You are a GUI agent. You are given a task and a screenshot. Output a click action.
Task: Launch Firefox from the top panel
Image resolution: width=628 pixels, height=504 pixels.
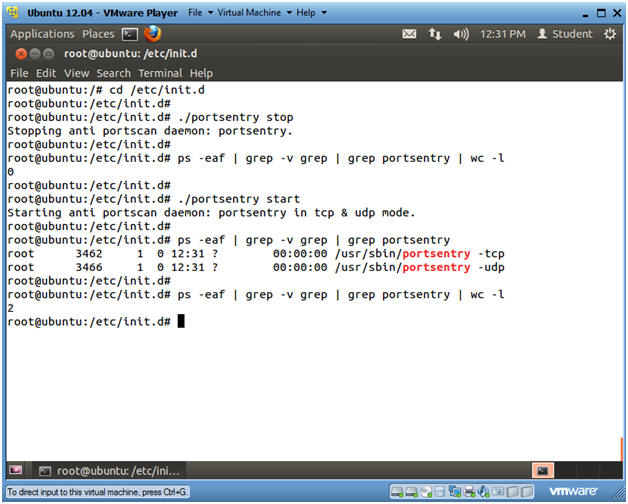coord(153,34)
